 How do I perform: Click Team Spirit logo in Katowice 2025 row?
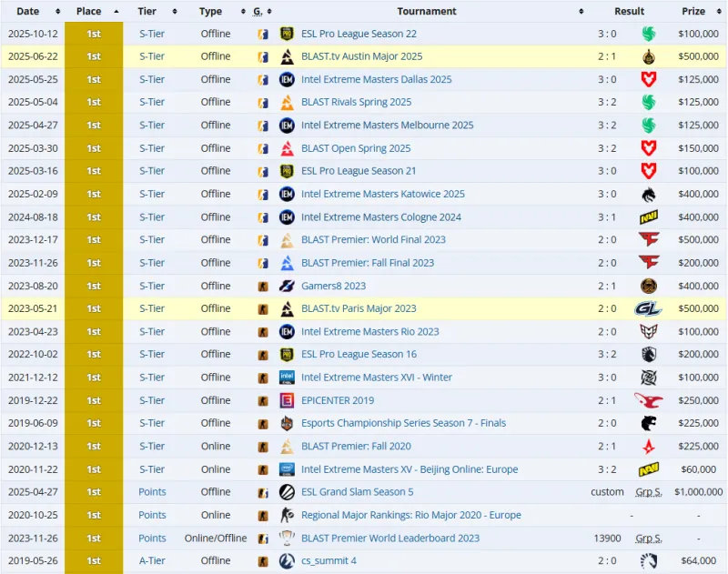click(649, 194)
